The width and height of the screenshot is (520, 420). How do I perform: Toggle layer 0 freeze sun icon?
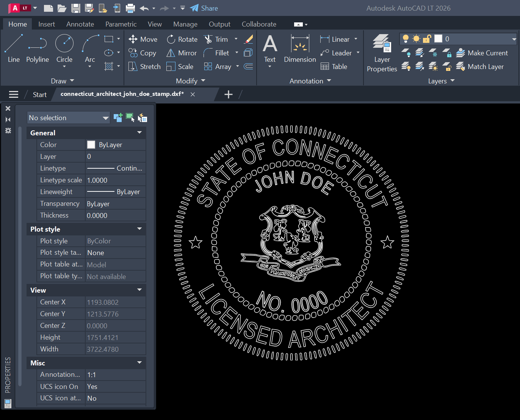pos(416,39)
